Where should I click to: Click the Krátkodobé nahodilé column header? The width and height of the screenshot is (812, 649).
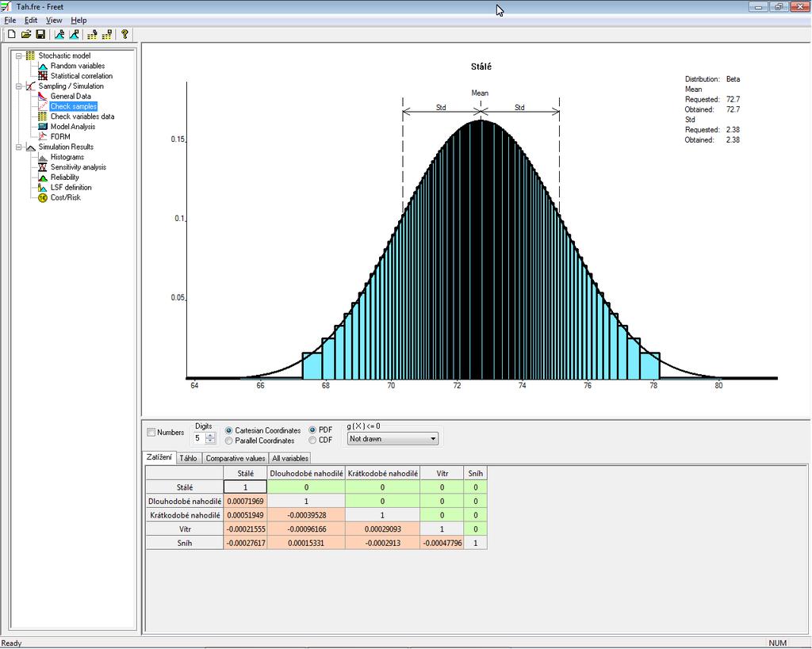(x=383, y=474)
